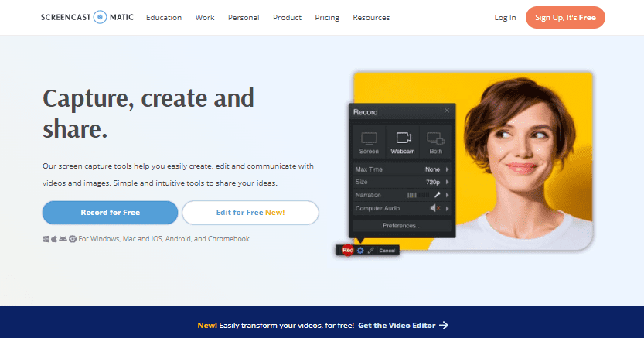
Task: Click the red Rec button
Action: (347, 250)
